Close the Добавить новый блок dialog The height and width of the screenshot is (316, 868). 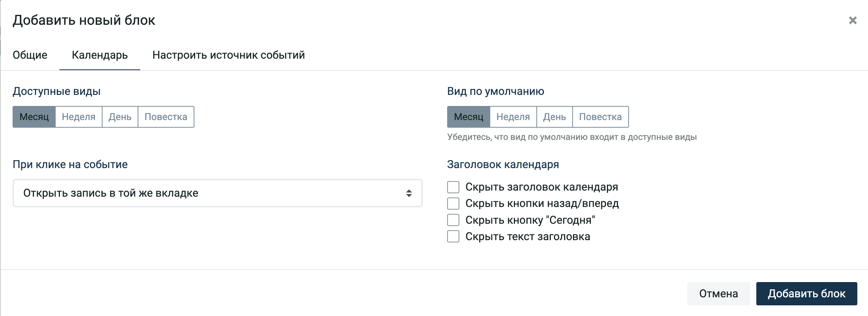coord(853,20)
